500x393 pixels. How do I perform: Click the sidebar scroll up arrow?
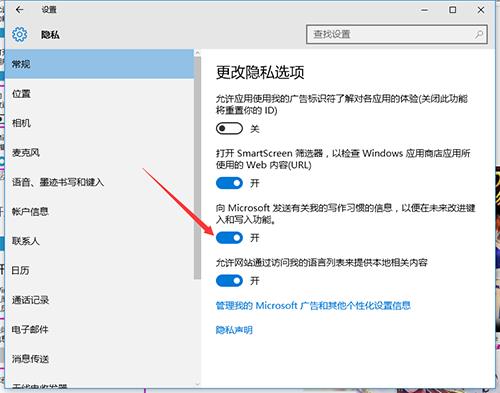point(197,53)
